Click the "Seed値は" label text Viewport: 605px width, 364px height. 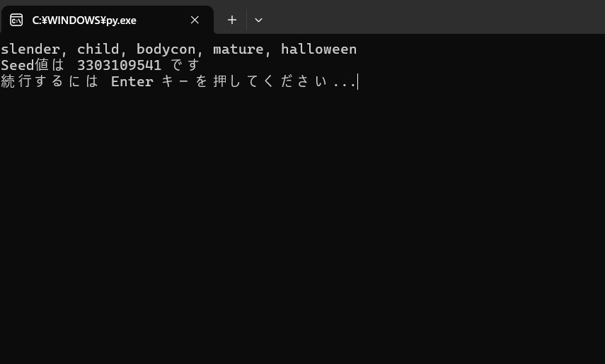(x=33, y=65)
